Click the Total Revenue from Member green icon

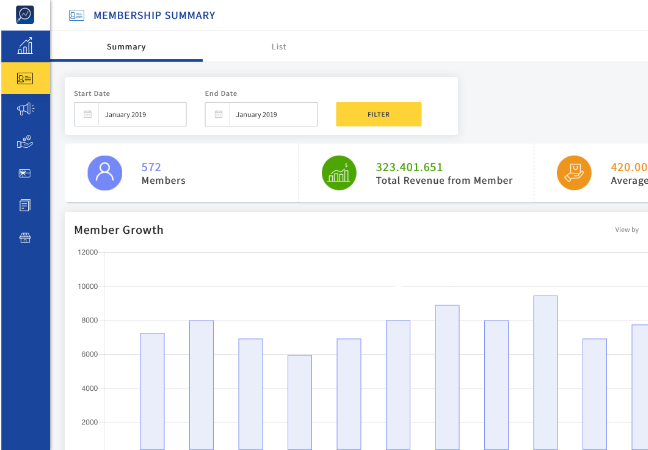click(x=339, y=173)
